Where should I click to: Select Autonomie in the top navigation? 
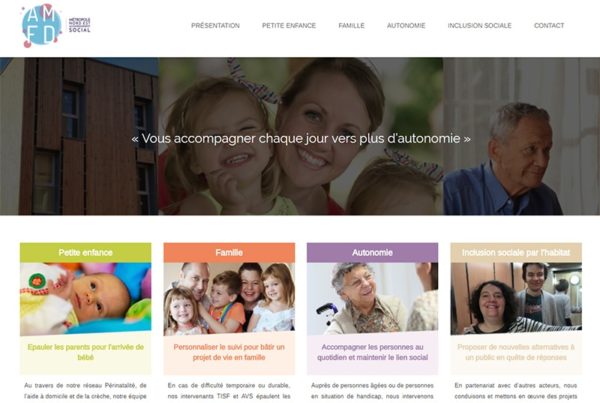click(406, 26)
